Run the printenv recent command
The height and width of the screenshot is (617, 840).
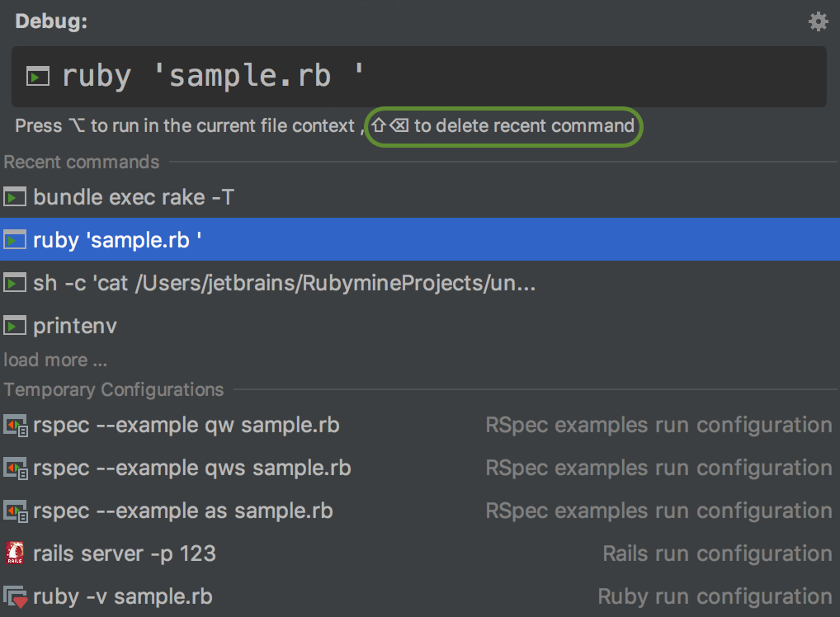coord(420,325)
